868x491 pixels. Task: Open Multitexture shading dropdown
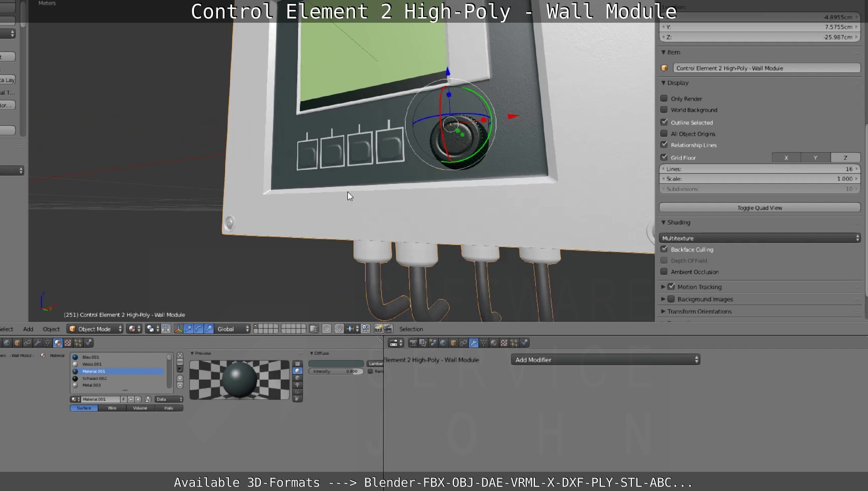click(x=760, y=238)
